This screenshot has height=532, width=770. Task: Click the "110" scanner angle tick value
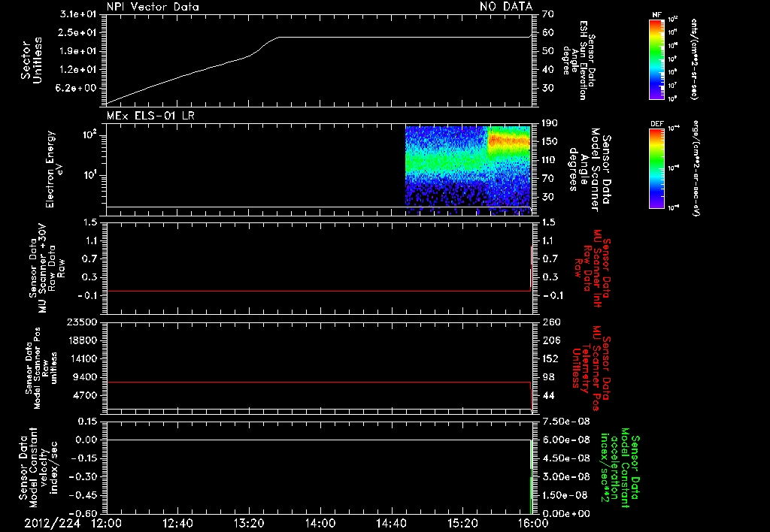pyautogui.click(x=550, y=160)
